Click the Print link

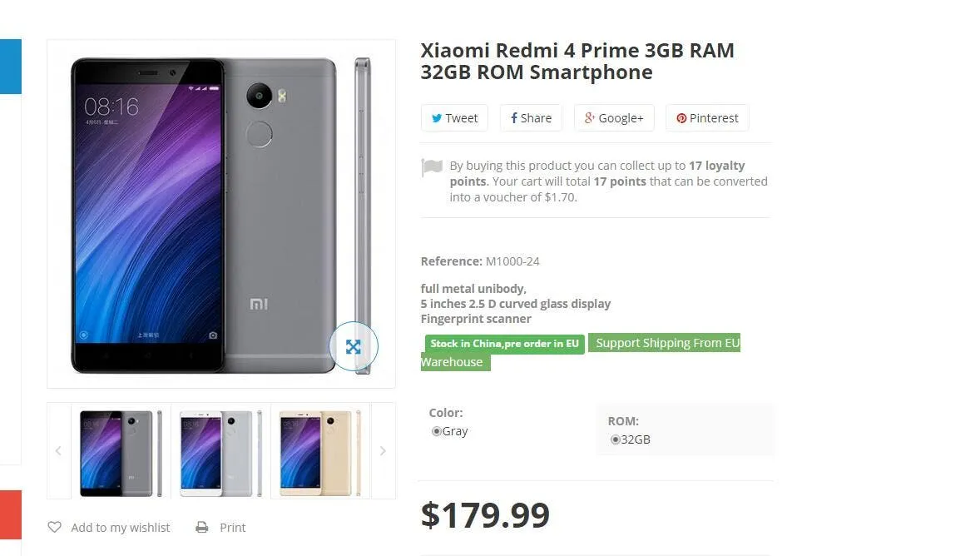click(232, 527)
